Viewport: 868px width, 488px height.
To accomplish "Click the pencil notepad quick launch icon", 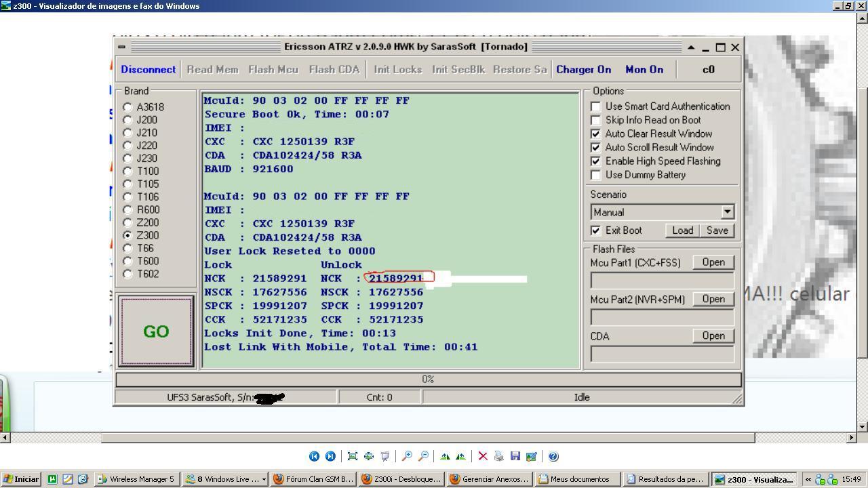I will (67, 479).
